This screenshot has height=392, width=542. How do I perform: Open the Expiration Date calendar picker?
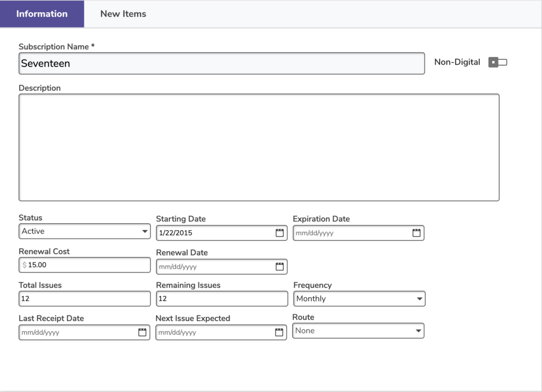coord(417,233)
